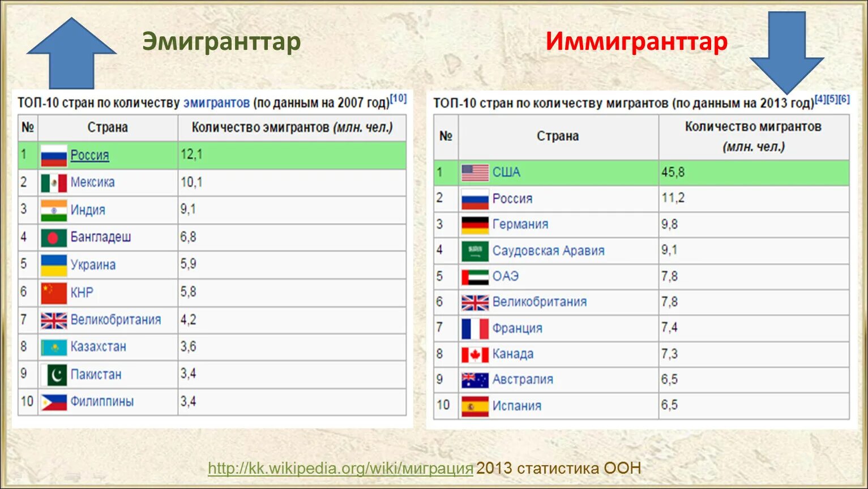Click the 7,4 value for Франция
Screen dimensions: 868x489
tap(669, 328)
